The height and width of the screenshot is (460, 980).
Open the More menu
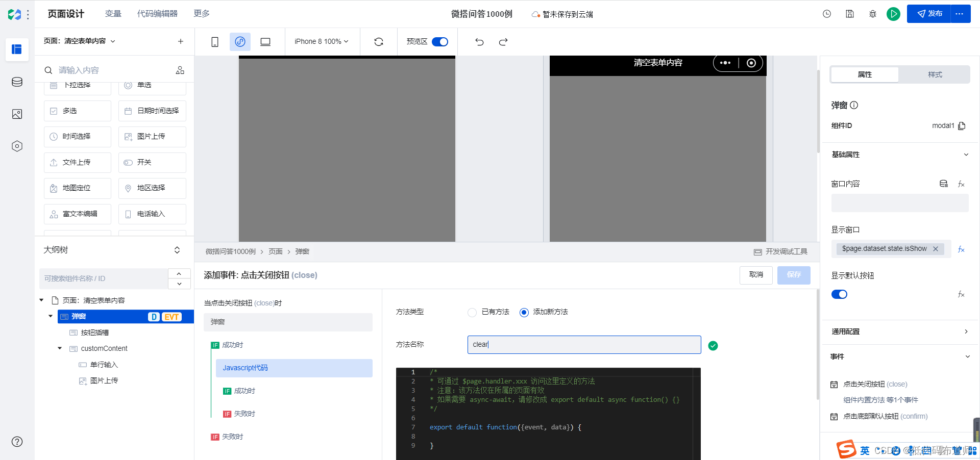click(x=202, y=14)
